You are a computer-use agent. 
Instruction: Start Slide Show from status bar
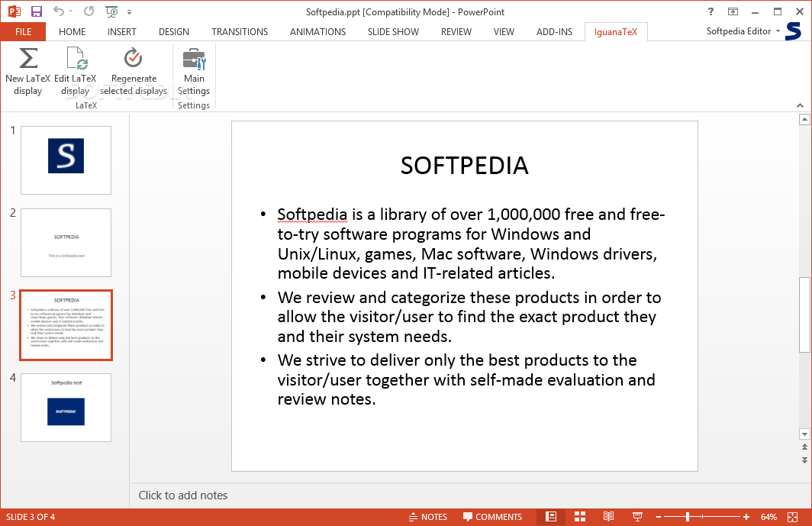tap(637, 517)
